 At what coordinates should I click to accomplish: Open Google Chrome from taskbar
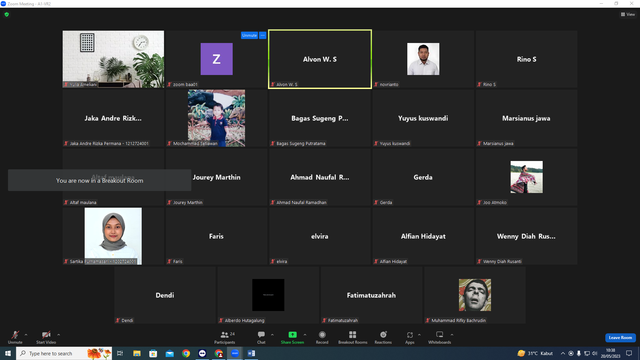tap(186, 353)
